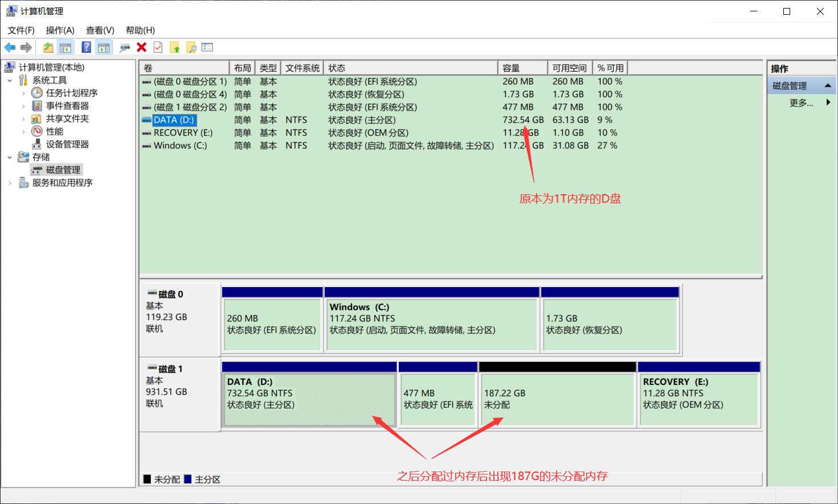Select 事件查看器 in the tree
The image size is (838, 504).
pos(67,106)
